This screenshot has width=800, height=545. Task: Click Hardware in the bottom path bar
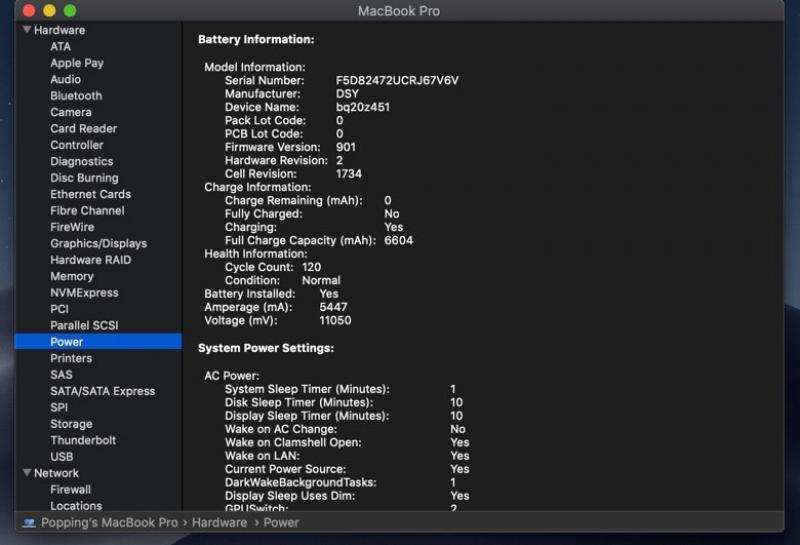tap(219, 523)
